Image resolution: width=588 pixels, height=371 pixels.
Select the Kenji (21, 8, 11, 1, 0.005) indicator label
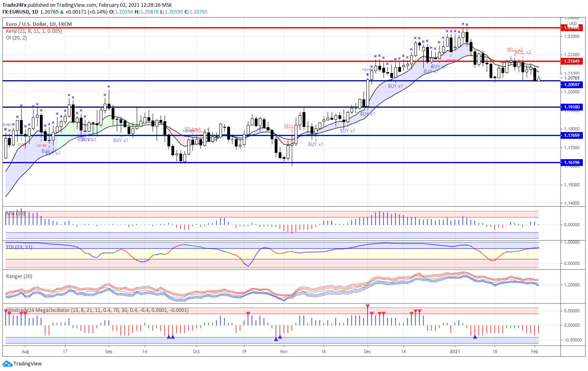click(34, 31)
